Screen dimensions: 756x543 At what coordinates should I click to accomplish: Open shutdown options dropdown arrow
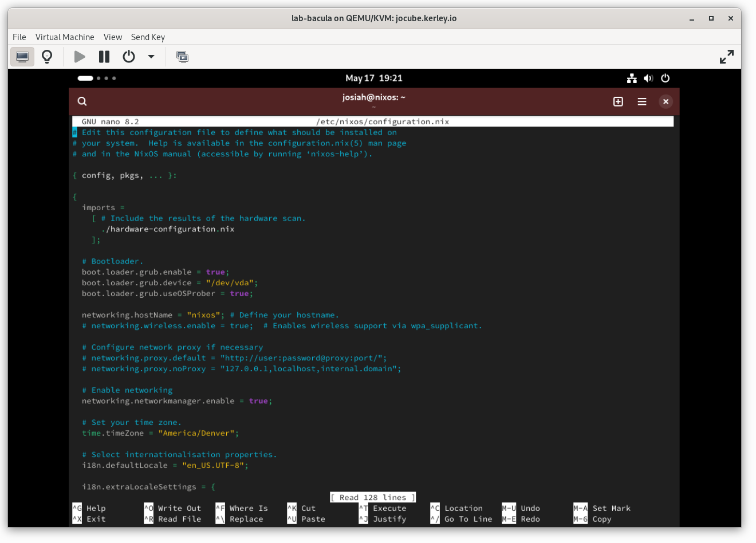pyautogui.click(x=151, y=57)
